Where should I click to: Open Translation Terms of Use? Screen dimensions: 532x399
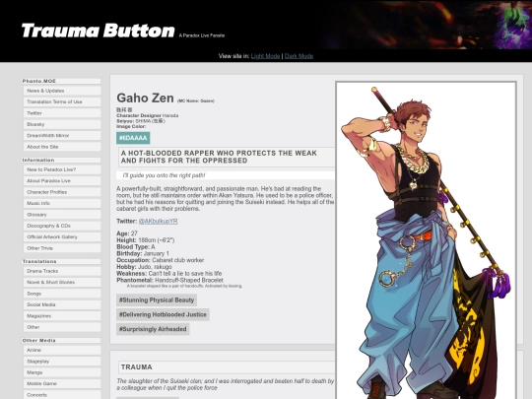pyautogui.click(x=62, y=101)
